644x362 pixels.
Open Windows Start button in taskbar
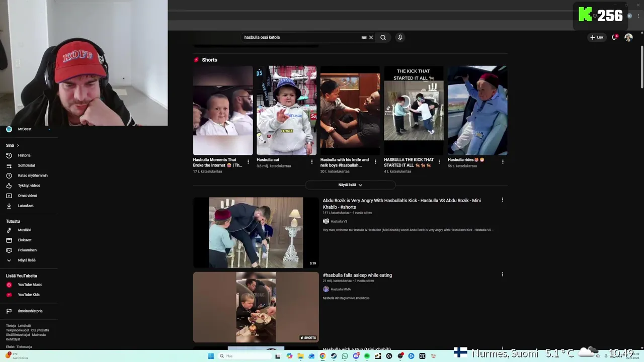(x=211, y=356)
